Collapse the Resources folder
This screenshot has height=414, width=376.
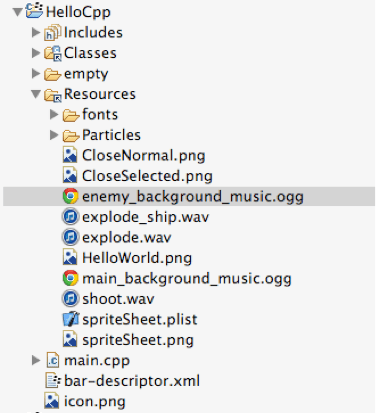(36, 94)
